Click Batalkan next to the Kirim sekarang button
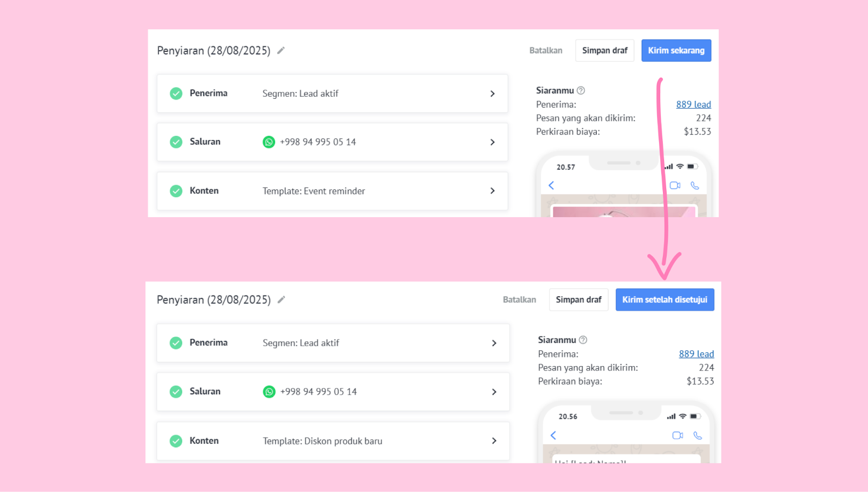 tap(546, 51)
